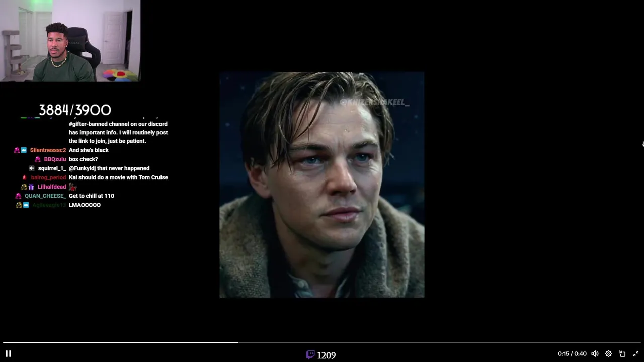The width and height of the screenshot is (644, 362).
Task: Click the speaker badge beside squirrel_1_
Action: coord(32,168)
